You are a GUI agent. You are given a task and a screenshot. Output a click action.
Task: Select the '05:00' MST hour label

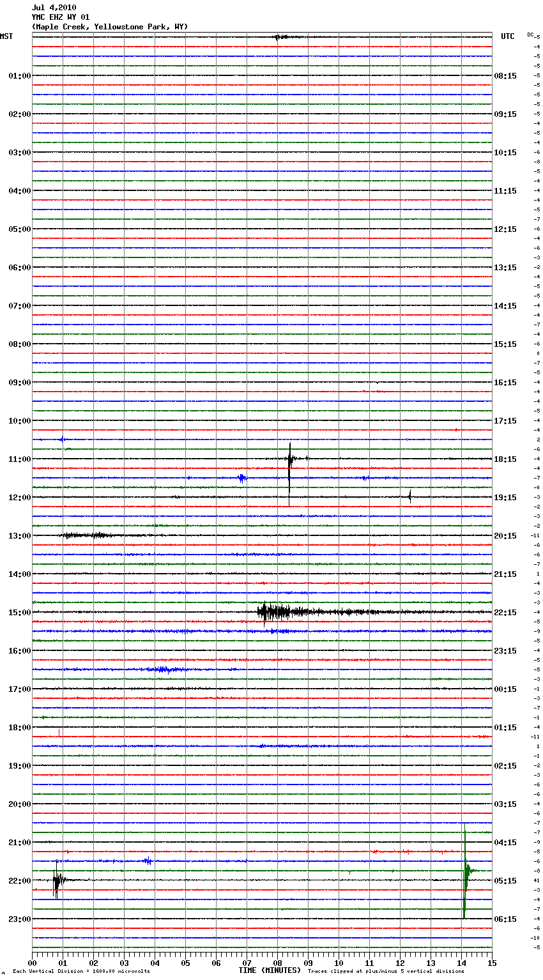19,229
